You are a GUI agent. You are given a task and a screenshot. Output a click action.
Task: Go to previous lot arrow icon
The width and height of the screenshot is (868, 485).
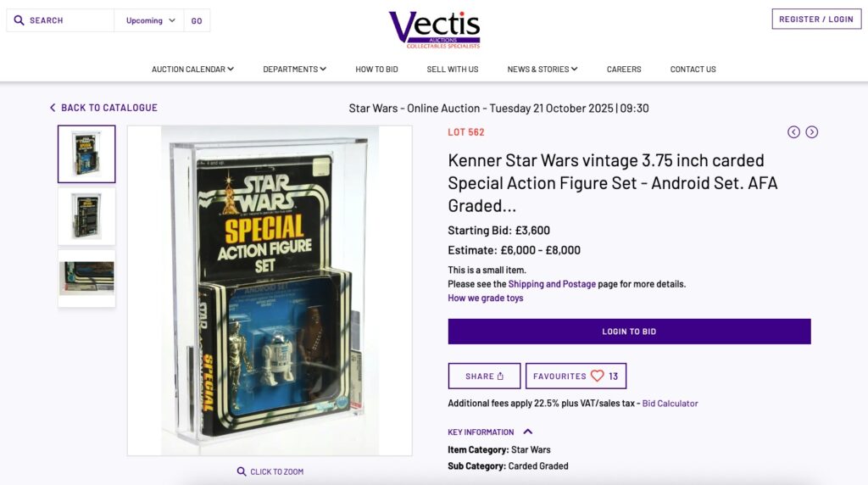pyautogui.click(x=793, y=131)
